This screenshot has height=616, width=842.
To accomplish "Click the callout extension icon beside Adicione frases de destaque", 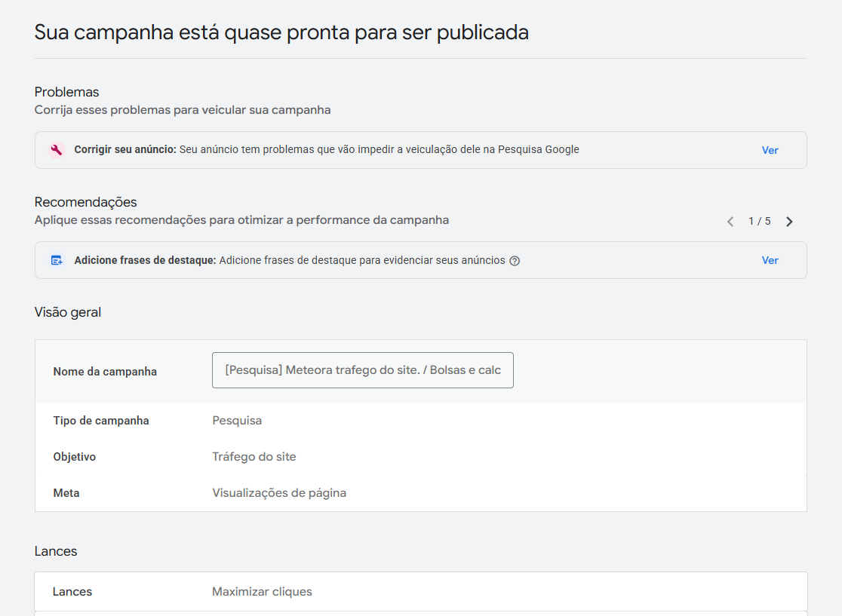I will (x=57, y=260).
